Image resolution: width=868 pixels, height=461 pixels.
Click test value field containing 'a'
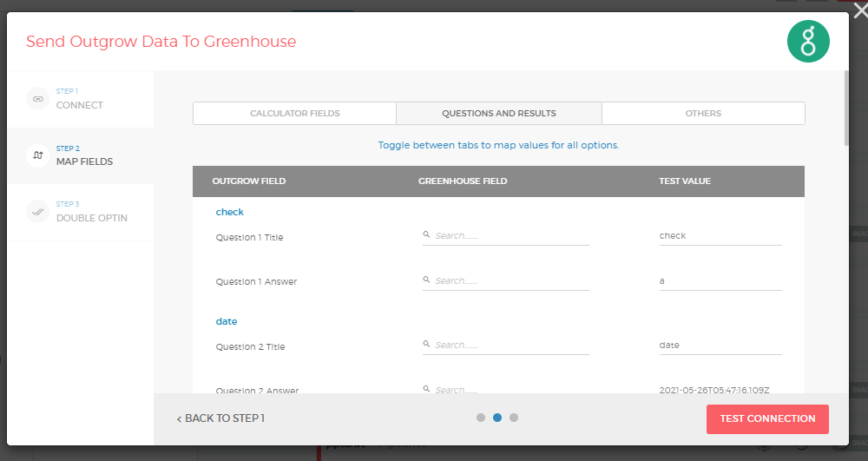[x=720, y=281]
